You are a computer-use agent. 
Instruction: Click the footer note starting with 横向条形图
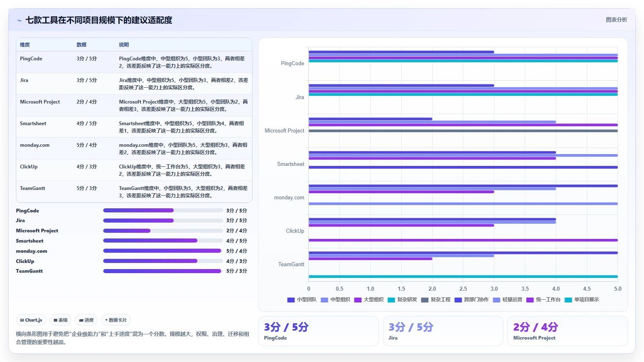tap(133, 338)
